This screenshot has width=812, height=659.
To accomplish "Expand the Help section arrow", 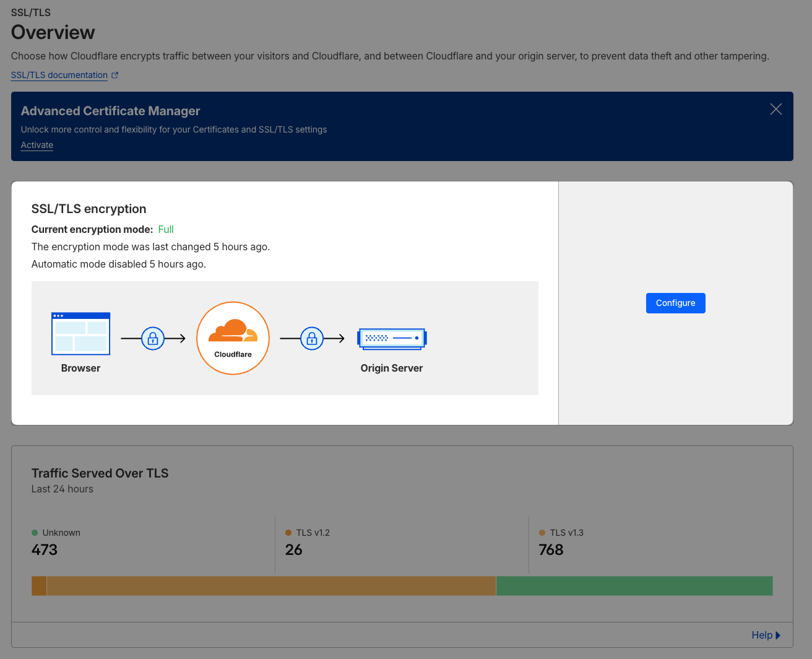I will click(778, 635).
